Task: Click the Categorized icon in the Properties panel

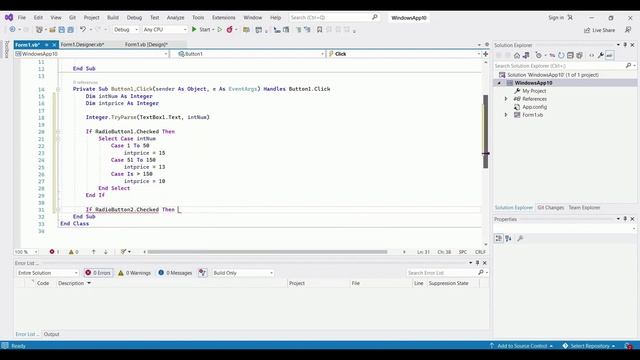Action: tap(499, 238)
